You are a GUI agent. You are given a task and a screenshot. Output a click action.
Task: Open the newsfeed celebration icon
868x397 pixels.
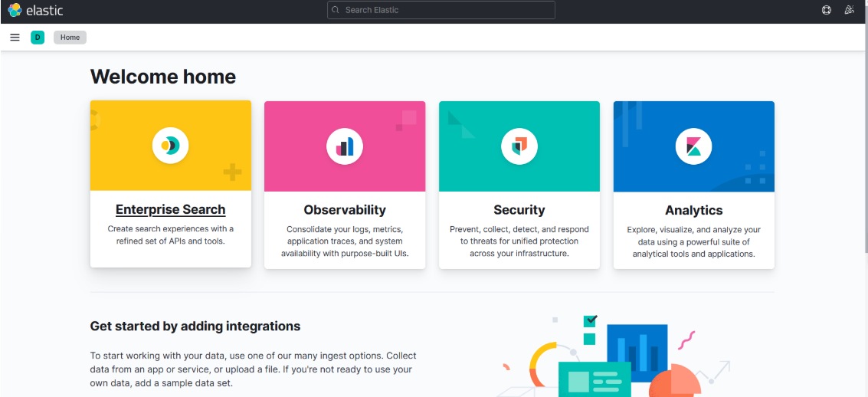[x=849, y=10]
